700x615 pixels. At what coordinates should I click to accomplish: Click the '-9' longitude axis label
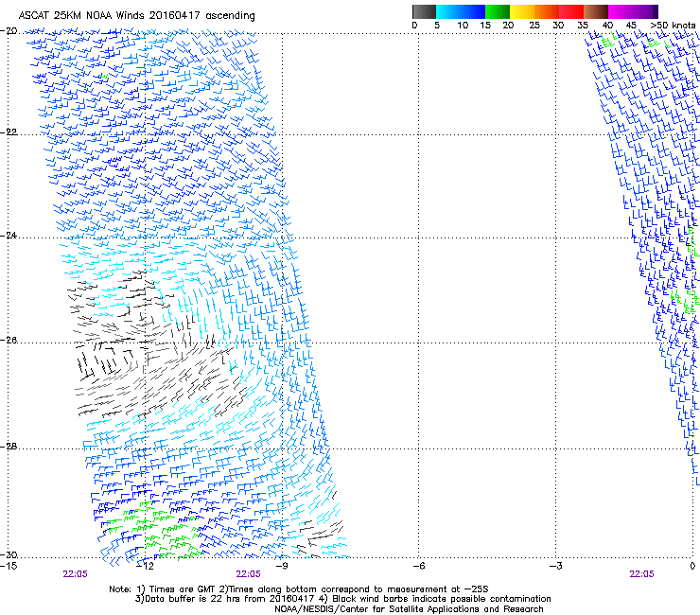click(x=282, y=566)
